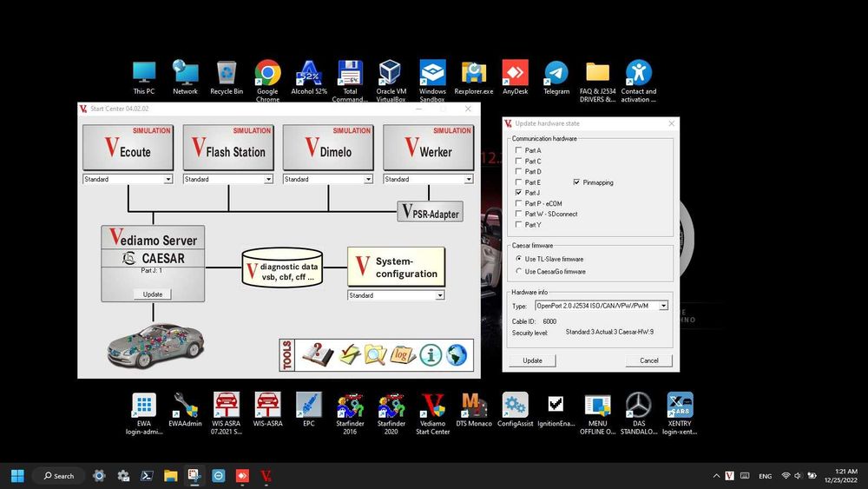
Task: Select Use CaesarGo firmware radio
Action: 519,271
